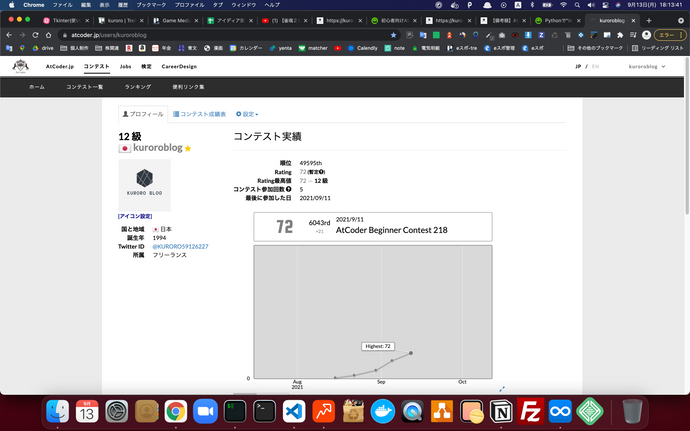Viewport: 690px width, 431px height.
Task: Click the Chrome icon in the dock
Action: pyautogui.click(x=176, y=411)
